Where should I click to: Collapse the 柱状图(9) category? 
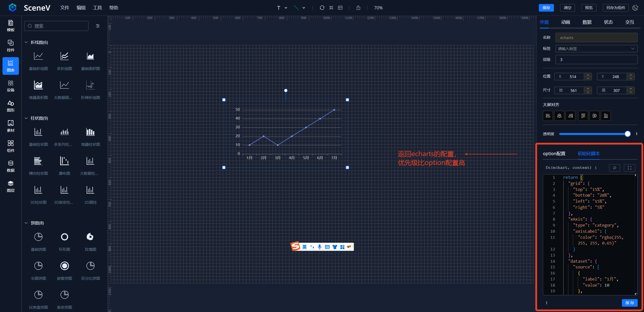coord(26,118)
